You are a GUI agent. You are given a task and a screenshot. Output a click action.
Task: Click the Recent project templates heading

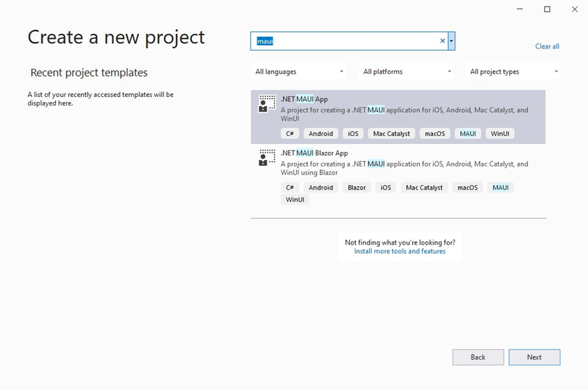coord(89,72)
